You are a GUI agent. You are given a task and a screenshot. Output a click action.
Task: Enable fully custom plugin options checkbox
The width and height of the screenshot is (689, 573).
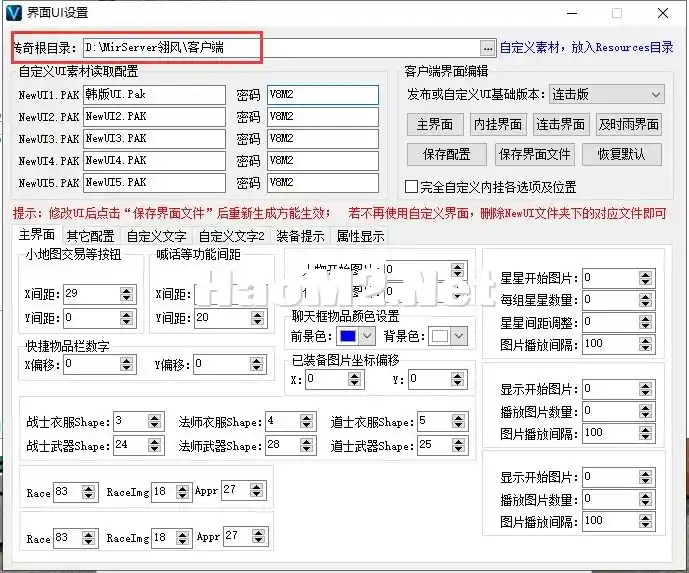click(411, 187)
